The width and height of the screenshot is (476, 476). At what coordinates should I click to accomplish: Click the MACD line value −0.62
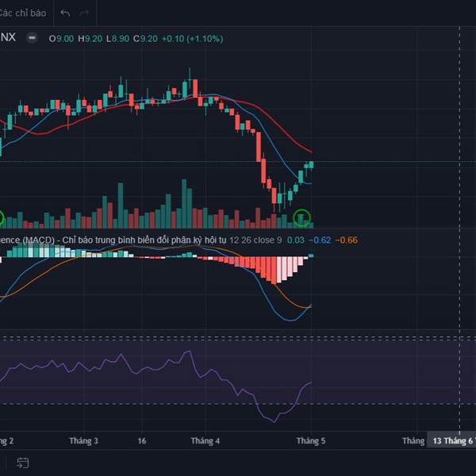320,240
